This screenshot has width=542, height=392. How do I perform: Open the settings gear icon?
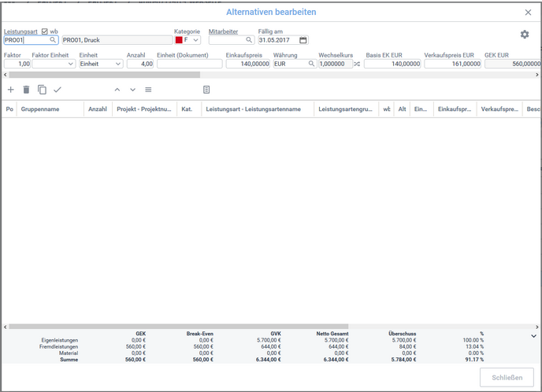[x=525, y=35]
